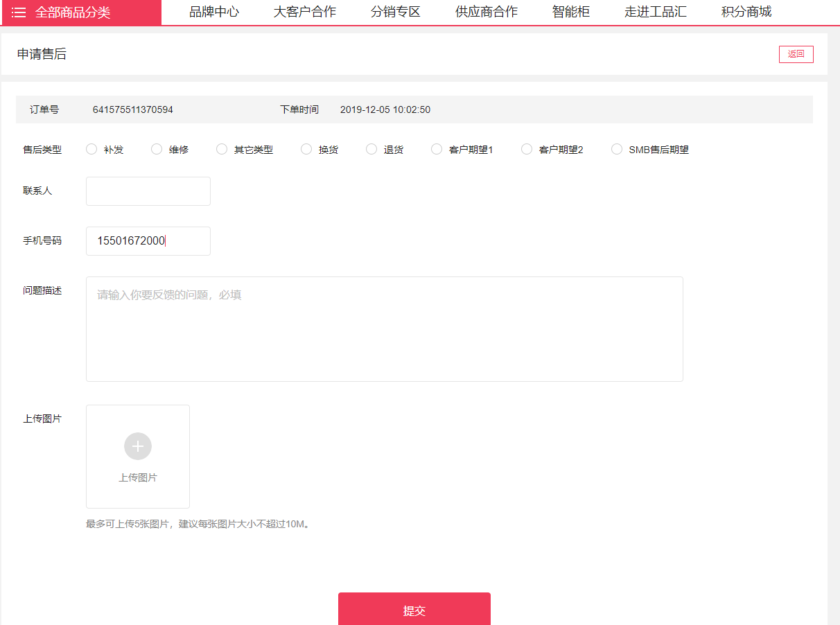Choose the SMB售后期望 radio button
Screen dimensions: 840x625
617,149
